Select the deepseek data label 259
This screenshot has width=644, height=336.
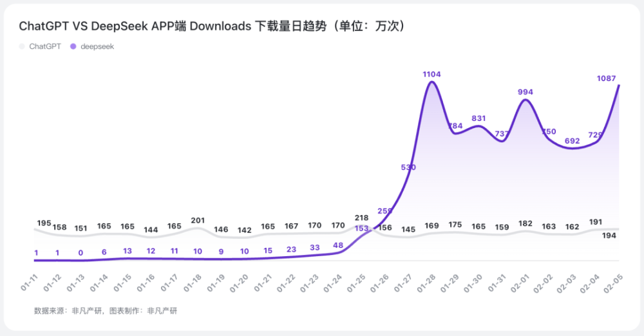[385, 210]
